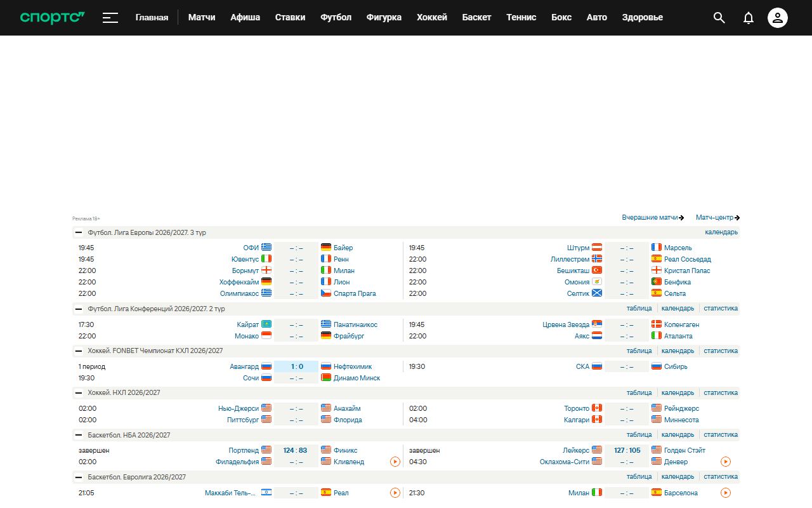Open the Панатинаикос team link
This screenshot has width=812, height=508.
click(x=355, y=324)
